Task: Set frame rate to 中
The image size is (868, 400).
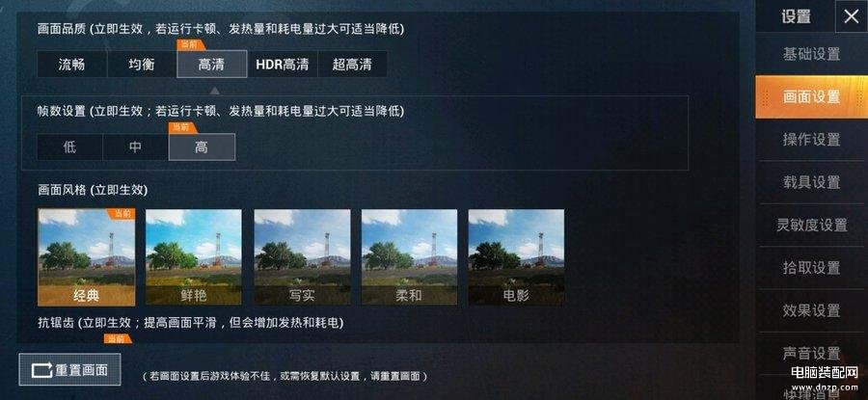Action: 136,147
